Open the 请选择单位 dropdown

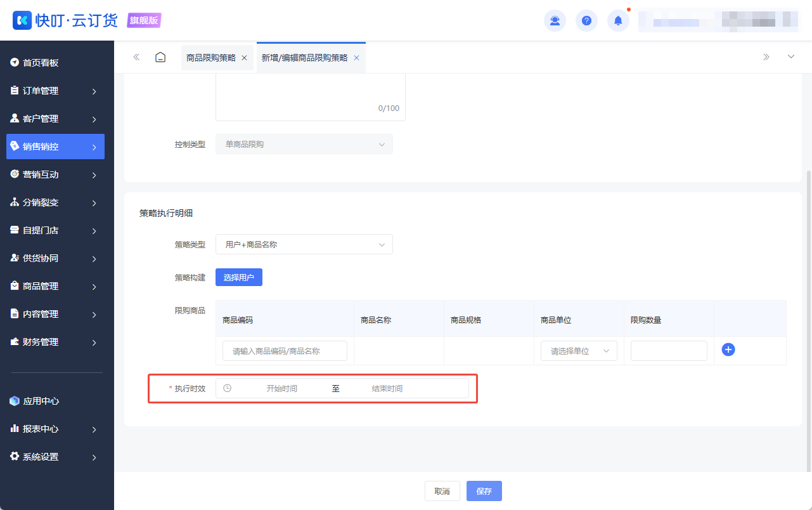tap(579, 351)
